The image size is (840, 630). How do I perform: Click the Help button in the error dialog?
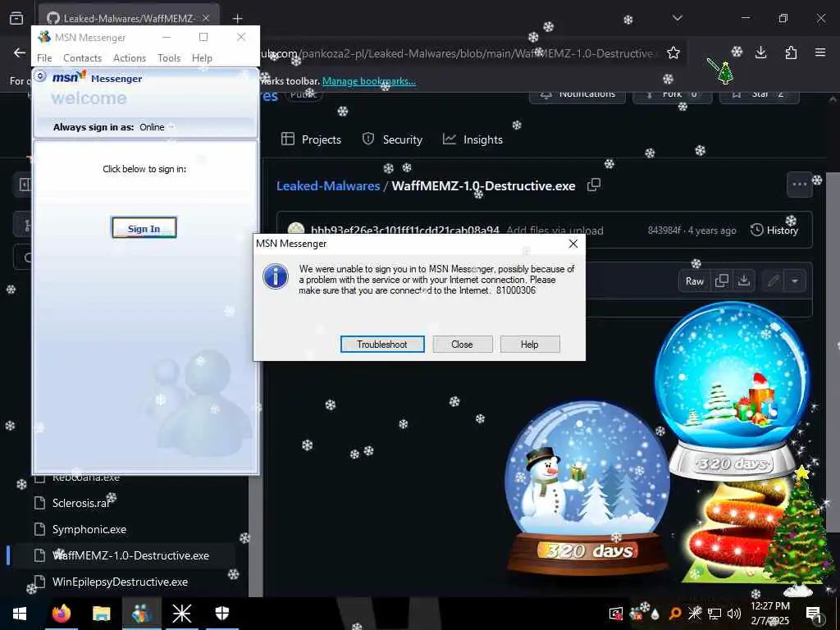click(x=529, y=345)
